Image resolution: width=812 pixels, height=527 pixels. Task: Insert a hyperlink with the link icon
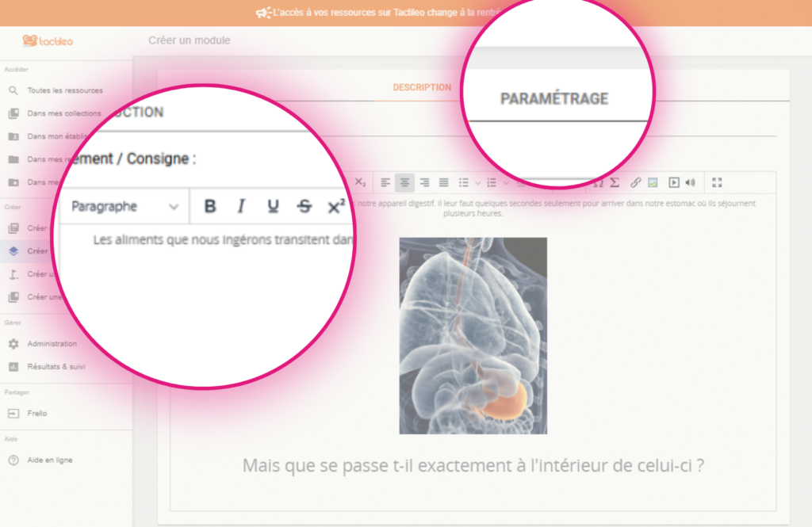coord(635,182)
